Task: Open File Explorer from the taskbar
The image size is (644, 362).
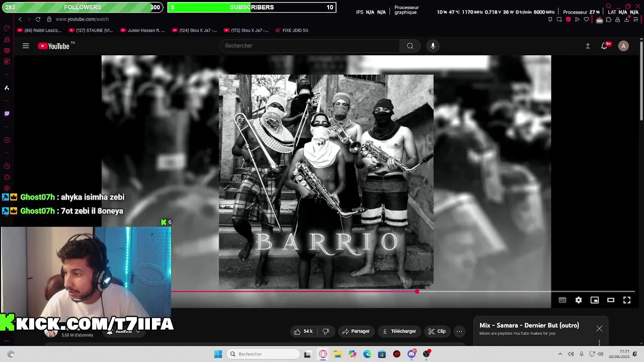Action: 338,354
